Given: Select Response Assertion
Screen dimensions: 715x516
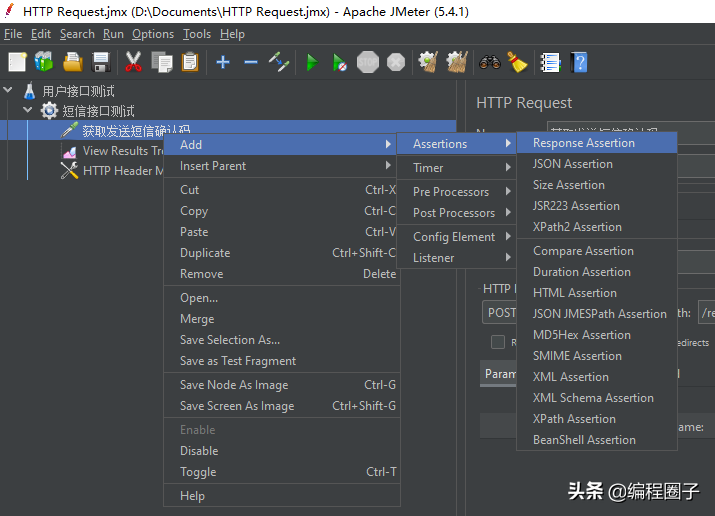Looking at the screenshot, I should click(597, 143).
